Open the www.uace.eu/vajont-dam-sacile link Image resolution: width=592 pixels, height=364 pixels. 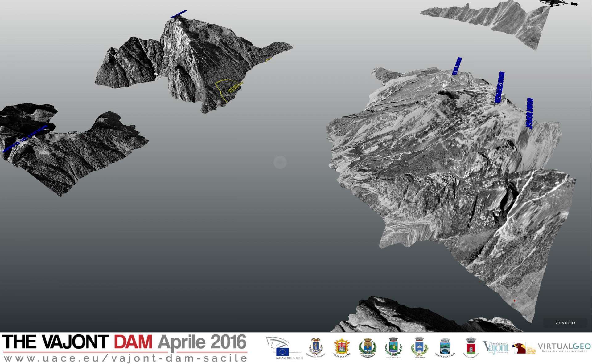point(125,358)
